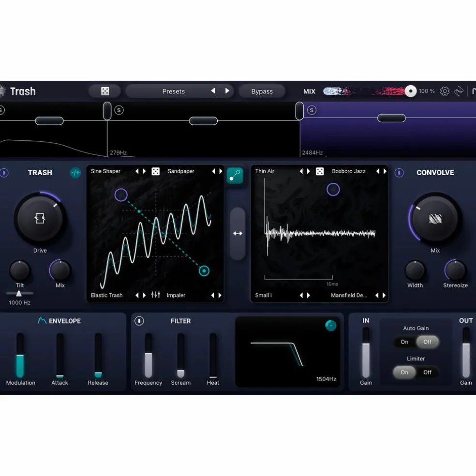Open the Presets menu
Viewport: 476px width, 476px height.
[173, 91]
